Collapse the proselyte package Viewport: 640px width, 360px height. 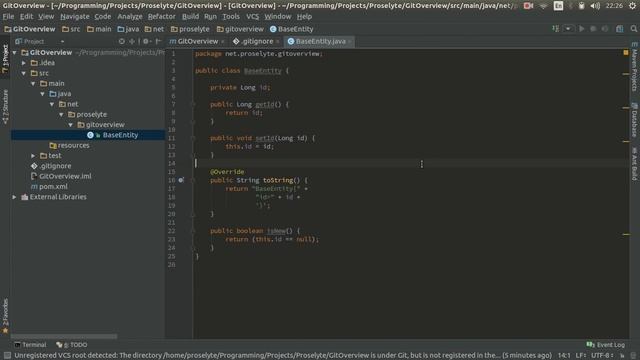pyautogui.click(x=62, y=114)
